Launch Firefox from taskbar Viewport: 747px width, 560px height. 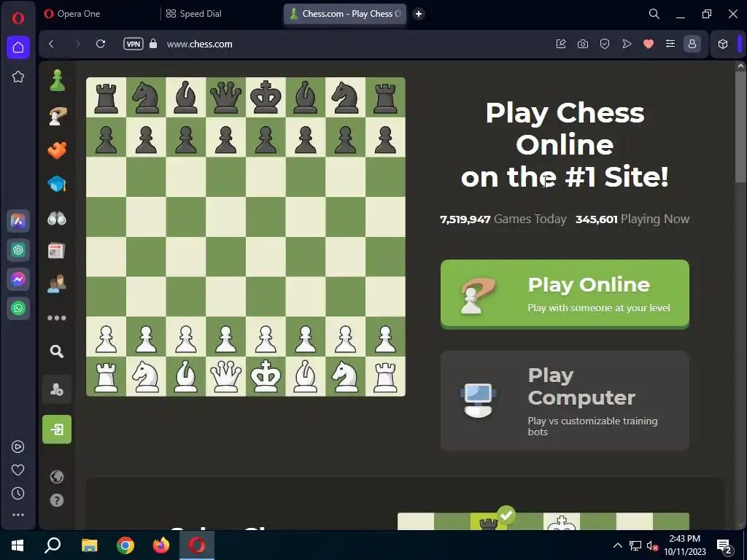click(161, 545)
